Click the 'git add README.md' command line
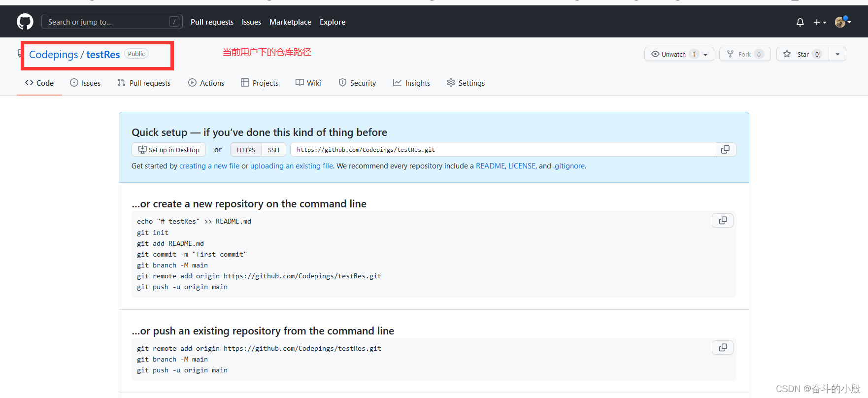The height and width of the screenshot is (398, 868). point(170,243)
